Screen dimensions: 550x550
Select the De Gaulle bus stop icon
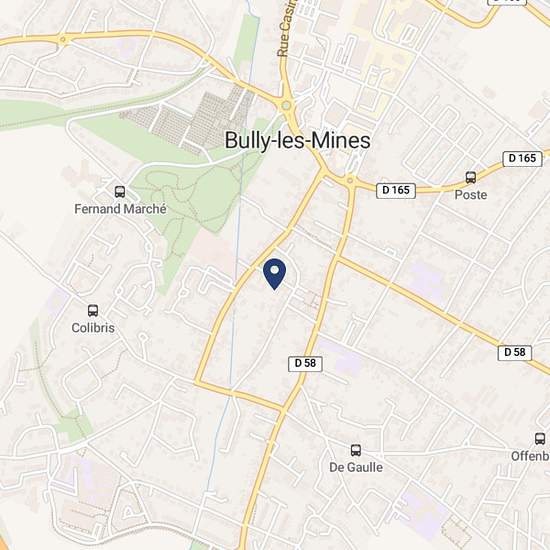pyautogui.click(x=356, y=450)
